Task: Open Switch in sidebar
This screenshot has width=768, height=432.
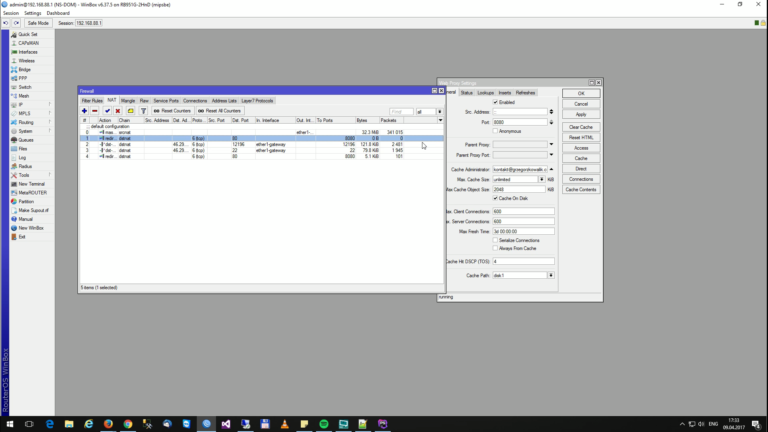Action: (x=24, y=87)
